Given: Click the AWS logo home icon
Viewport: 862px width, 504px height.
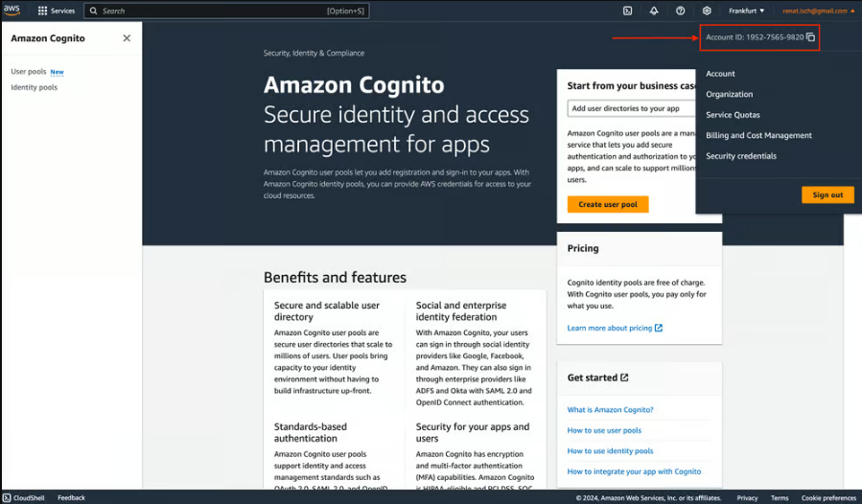Looking at the screenshot, I should pos(12,11).
